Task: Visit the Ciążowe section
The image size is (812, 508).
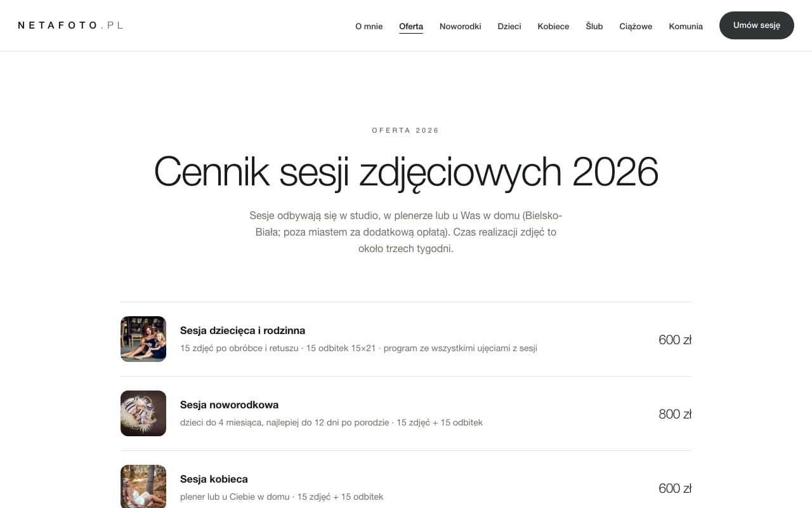Action: pyautogui.click(x=636, y=26)
